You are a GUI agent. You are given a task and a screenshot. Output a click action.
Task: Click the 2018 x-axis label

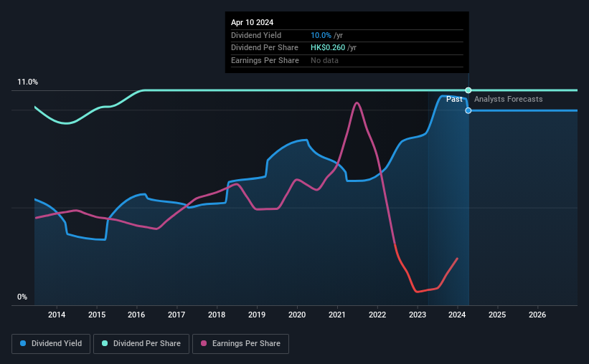tap(217, 315)
